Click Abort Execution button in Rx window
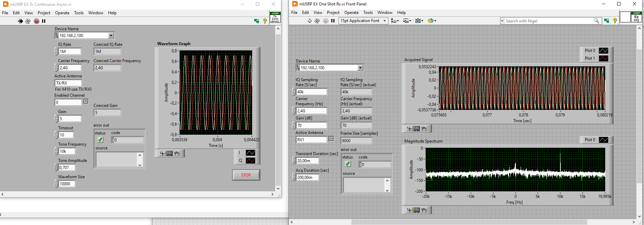 pyautogui.click(x=326, y=21)
